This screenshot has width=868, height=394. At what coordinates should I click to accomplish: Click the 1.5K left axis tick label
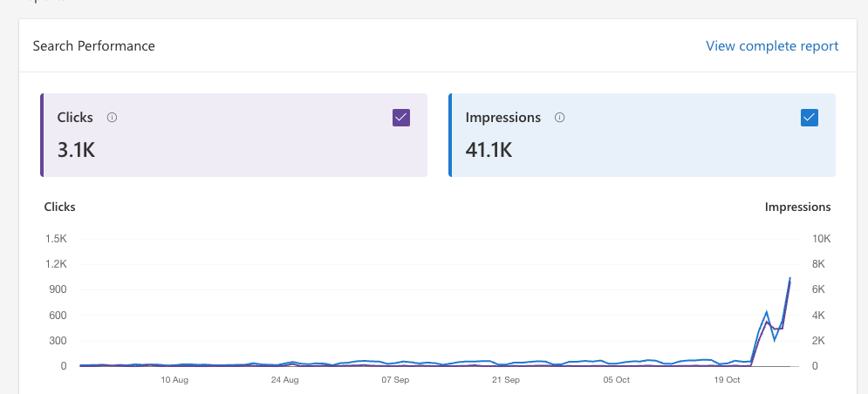pyautogui.click(x=56, y=239)
